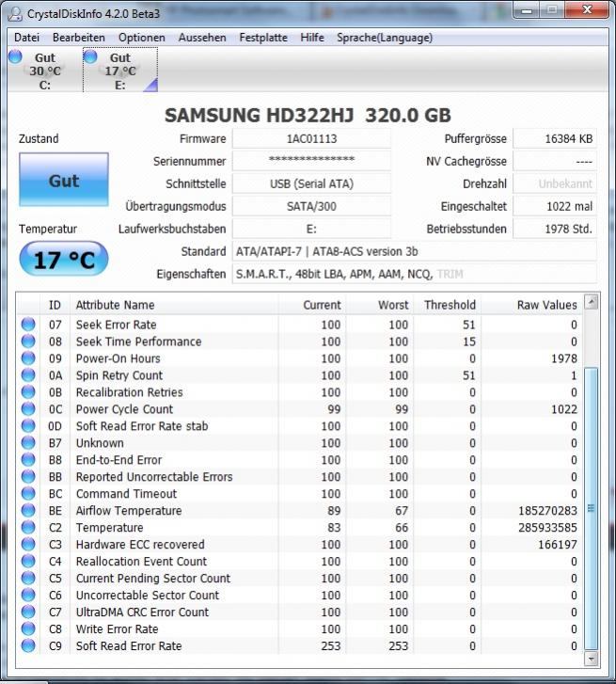Click the status orb for Uncorrectable Sector Count

tap(28, 595)
